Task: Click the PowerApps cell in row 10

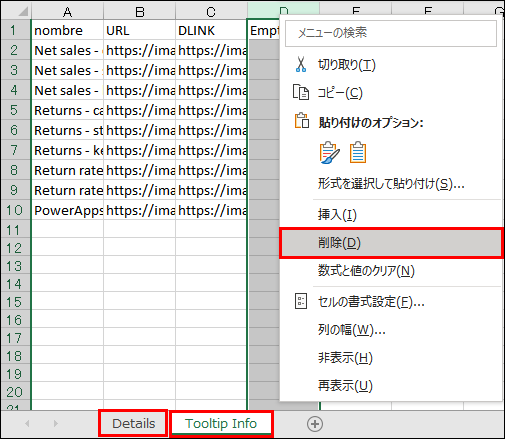Action: [x=67, y=210]
